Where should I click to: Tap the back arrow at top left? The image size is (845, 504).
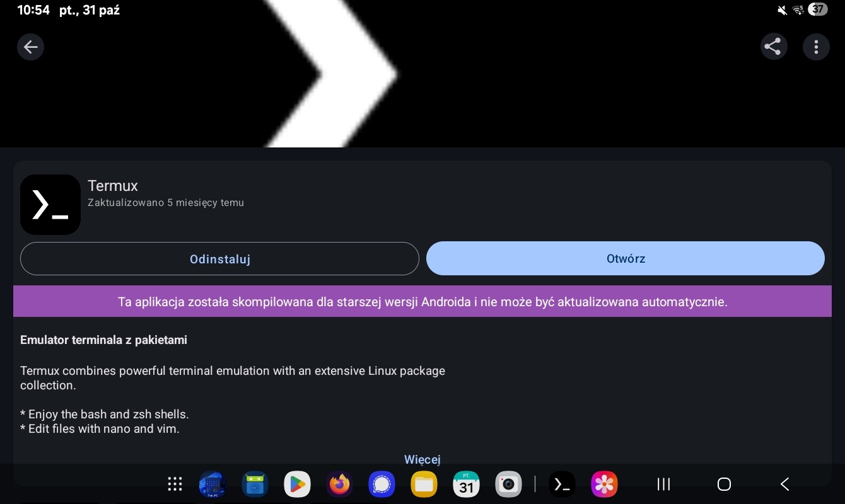30,47
